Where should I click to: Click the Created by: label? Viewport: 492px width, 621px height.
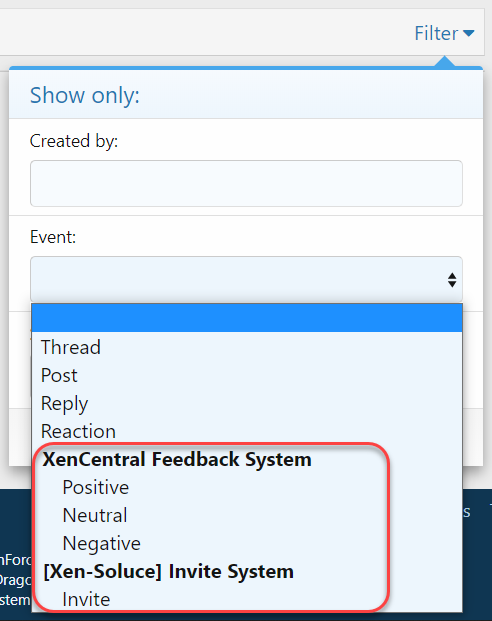(x=74, y=141)
